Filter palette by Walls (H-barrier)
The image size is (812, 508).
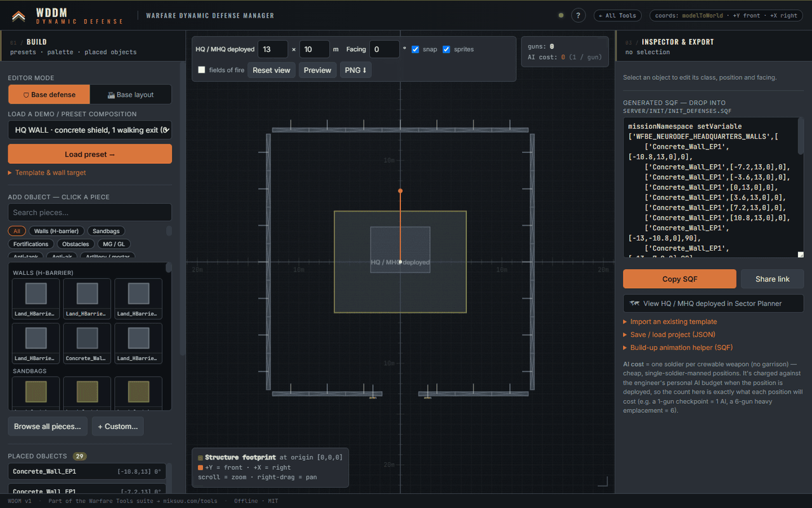pyautogui.click(x=56, y=231)
